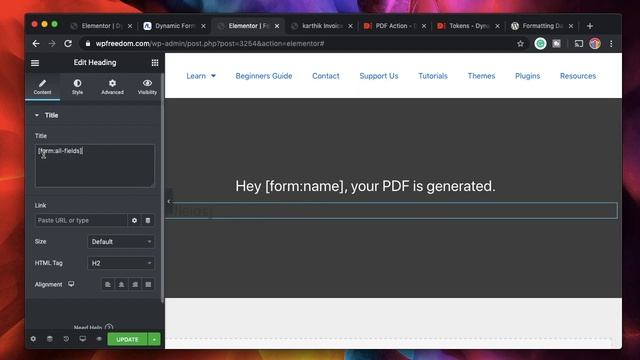
Task: Select the 'your PDF is generated' heading
Action: point(365,186)
